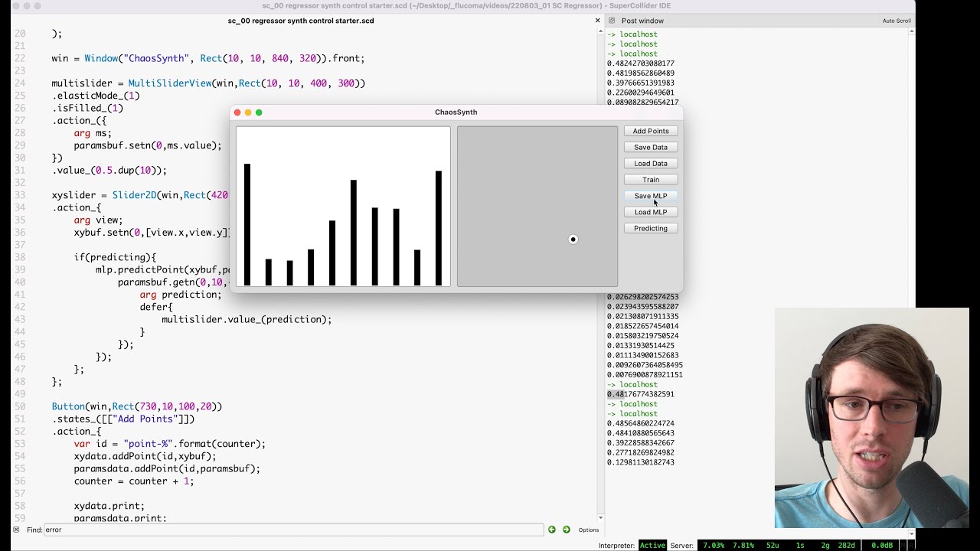Viewport: 980px width, 551px height.
Task: Click the ChaosSynth window title bar
Action: [x=456, y=112]
